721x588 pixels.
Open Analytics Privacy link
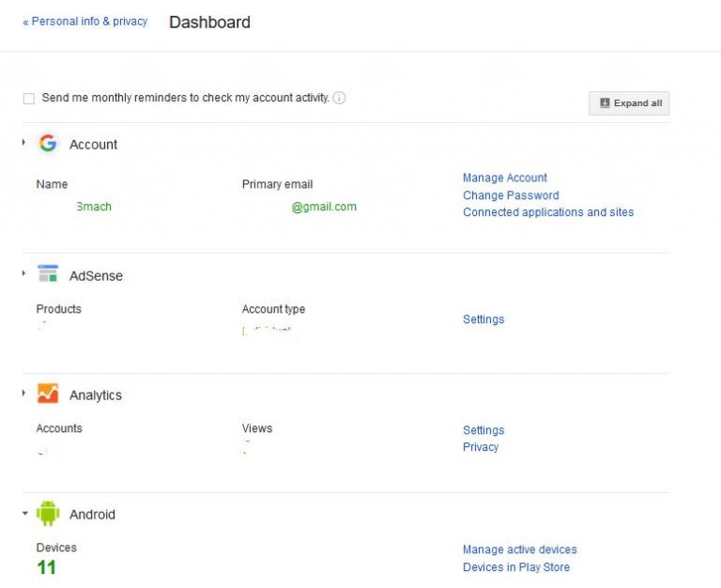point(481,447)
